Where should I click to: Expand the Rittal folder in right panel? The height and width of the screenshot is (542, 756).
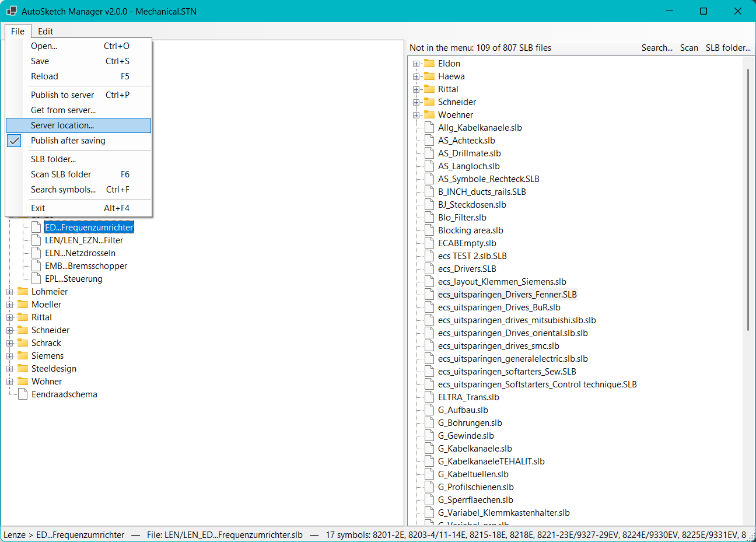416,89
